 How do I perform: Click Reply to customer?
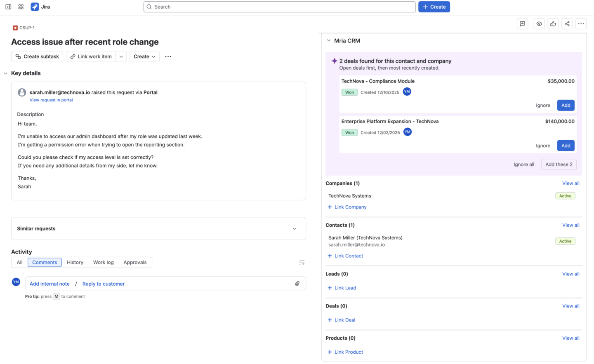[x=104, y=284]
